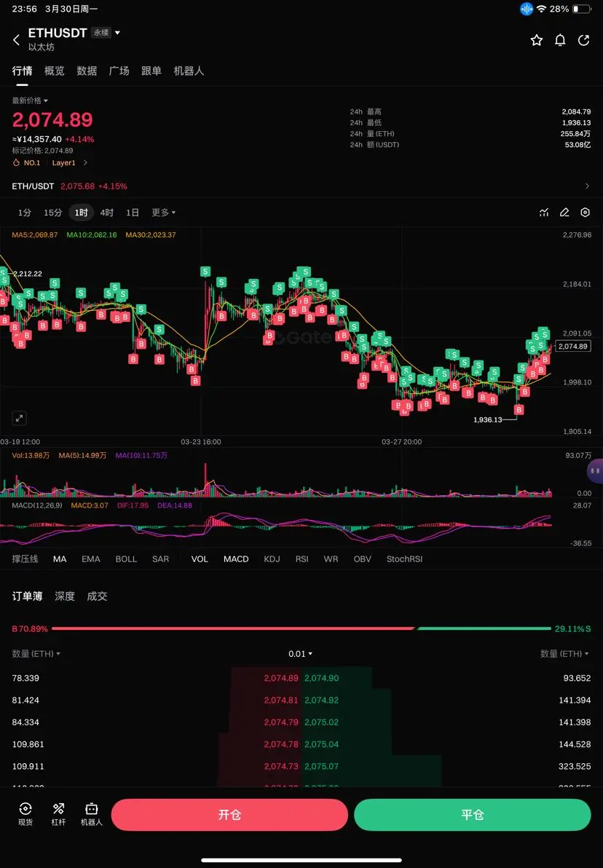Open the 更多 timeframe dropdown
Image resolution: width=603 pixels, height=868 pixels.
(x=163, y=213)
